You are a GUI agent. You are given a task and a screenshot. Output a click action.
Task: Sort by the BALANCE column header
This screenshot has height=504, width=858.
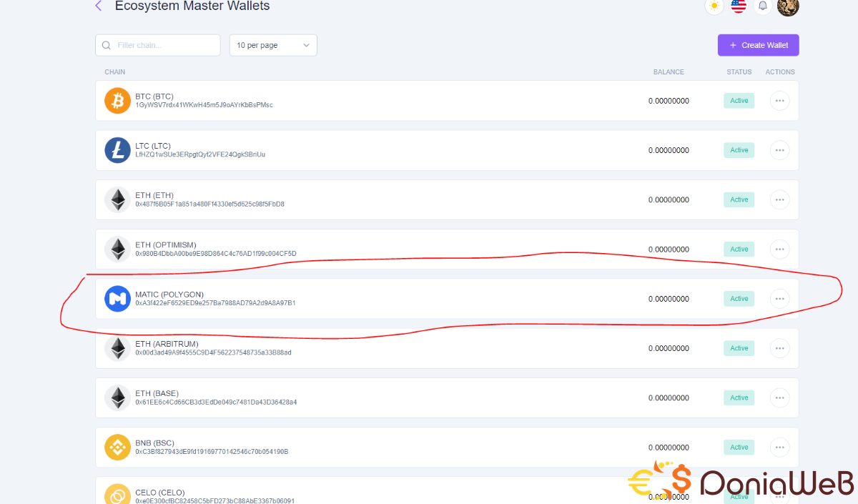point(669,72)
